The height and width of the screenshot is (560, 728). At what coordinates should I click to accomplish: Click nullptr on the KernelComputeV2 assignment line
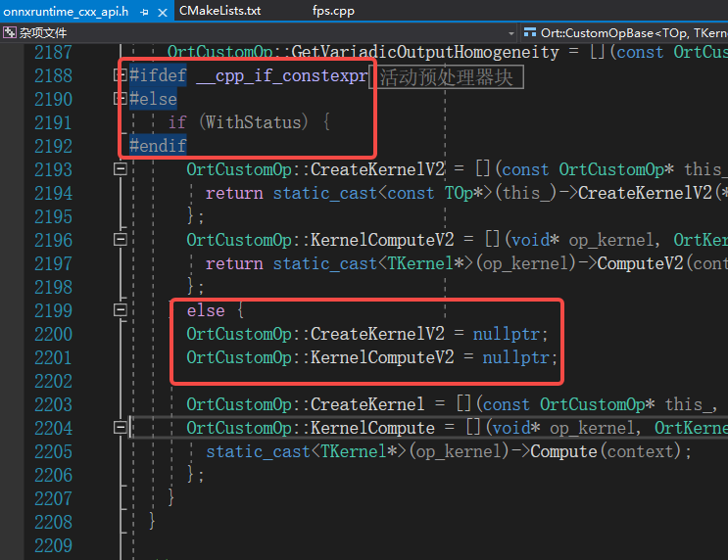tap(515, 357)
